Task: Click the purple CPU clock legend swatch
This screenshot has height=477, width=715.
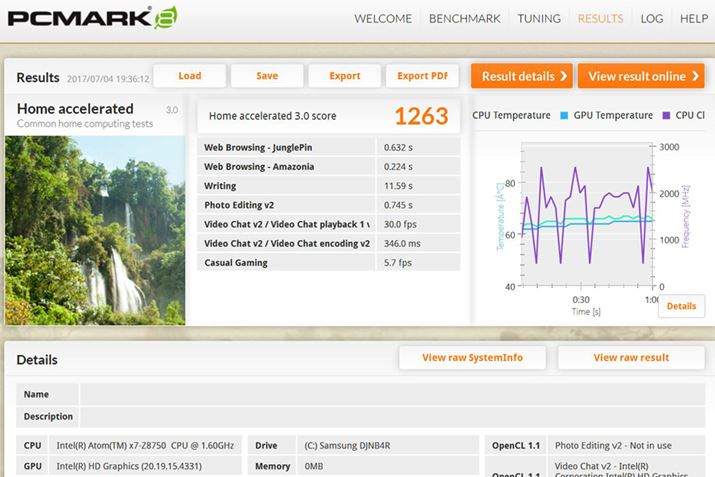Action: click(x=667, y=116)
